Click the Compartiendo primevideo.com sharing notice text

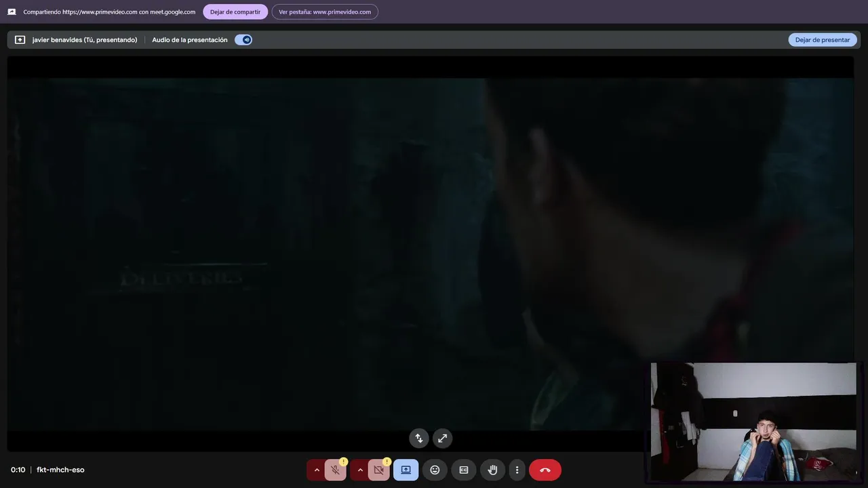click(x=109, y=12)
